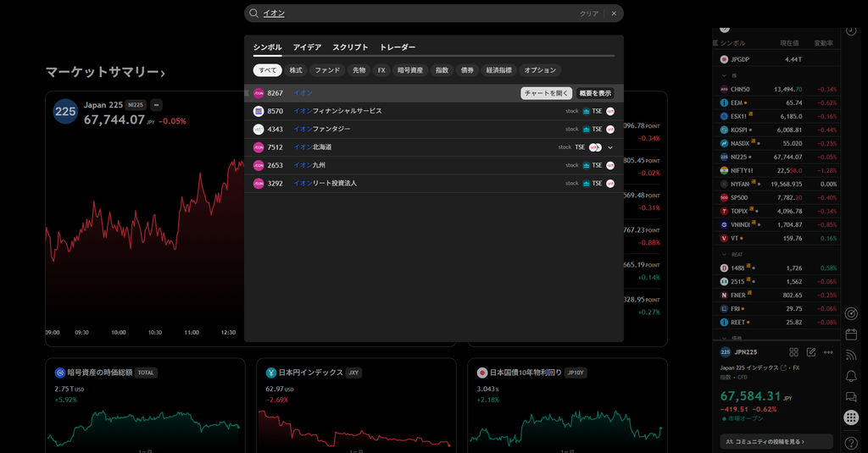Click the Japan 225 index external link icon
The width and height of the screenshot is (868, 453).
(x=783, y=367)
